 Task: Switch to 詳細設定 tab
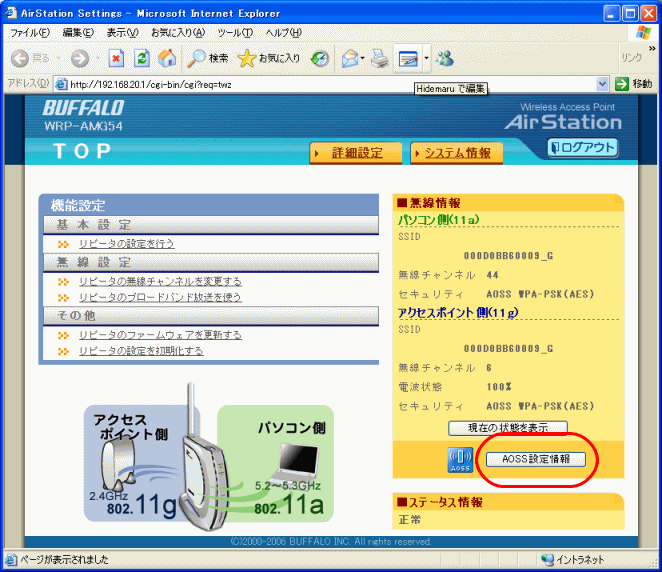click(x=355, y=153)
